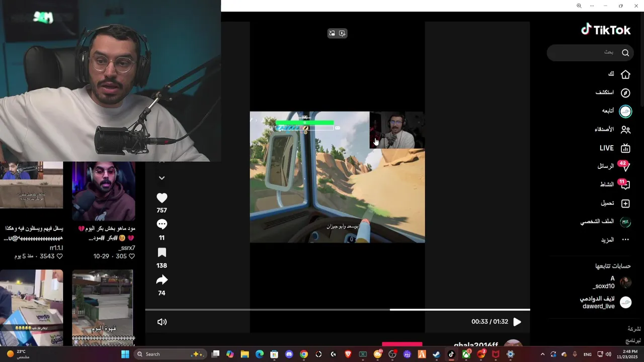Image resolution: width=644 pixels, height=362 pixels.
Task: Click the 'النشاط' Activity label
Action: point(607,185)
